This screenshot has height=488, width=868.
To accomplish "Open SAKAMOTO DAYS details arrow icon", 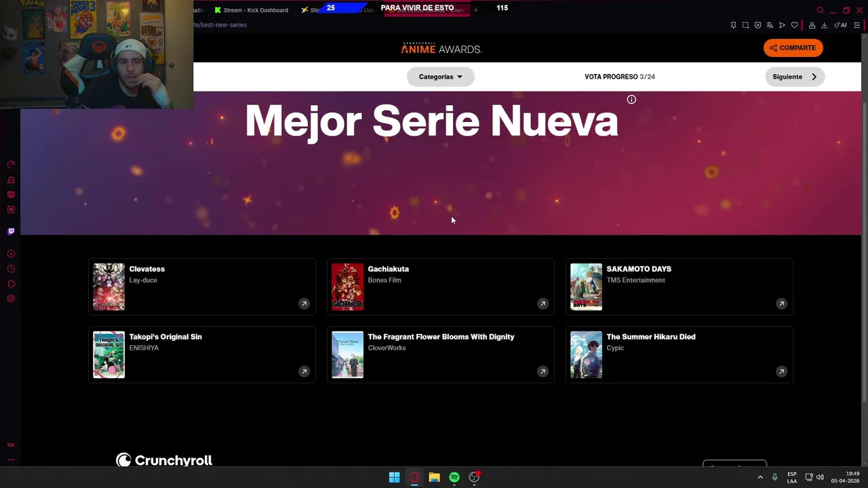I will click(781, 304).
